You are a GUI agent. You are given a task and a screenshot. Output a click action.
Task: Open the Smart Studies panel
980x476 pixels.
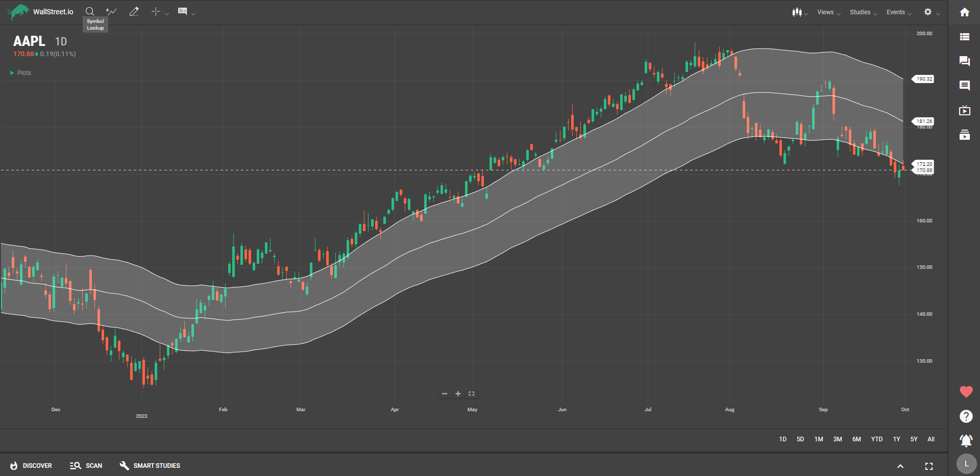coord(150,466)
